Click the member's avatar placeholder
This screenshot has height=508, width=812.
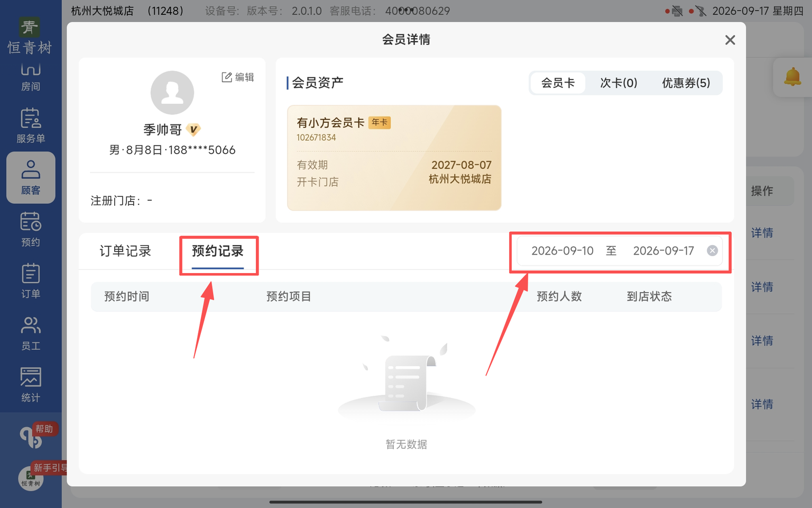(x=172, y=93)
